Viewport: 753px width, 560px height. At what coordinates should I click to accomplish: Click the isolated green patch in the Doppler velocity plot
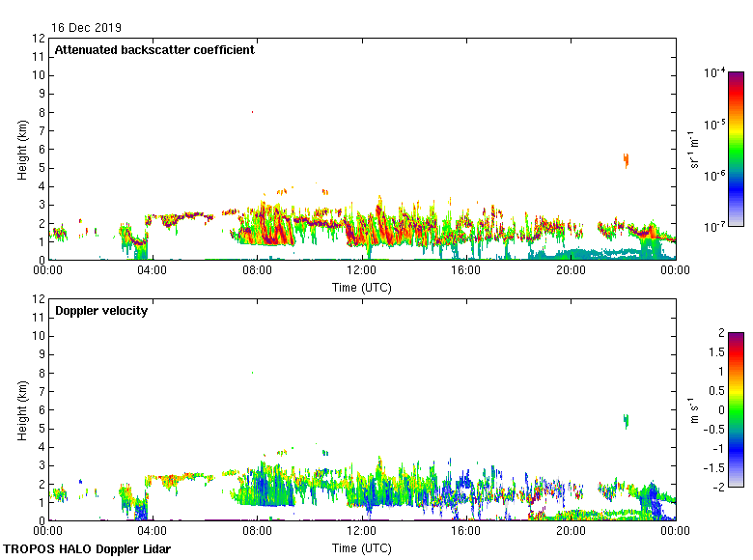point(626,420)
